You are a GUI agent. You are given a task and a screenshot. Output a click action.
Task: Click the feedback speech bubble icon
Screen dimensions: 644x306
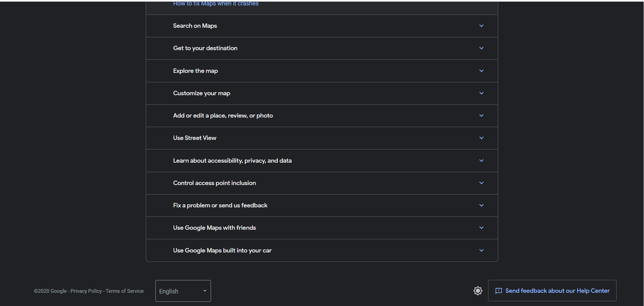(x=499, y=291)
